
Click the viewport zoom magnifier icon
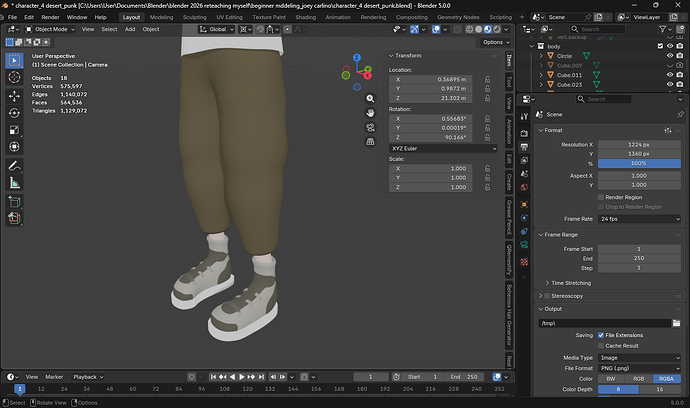tap(371, 99)
